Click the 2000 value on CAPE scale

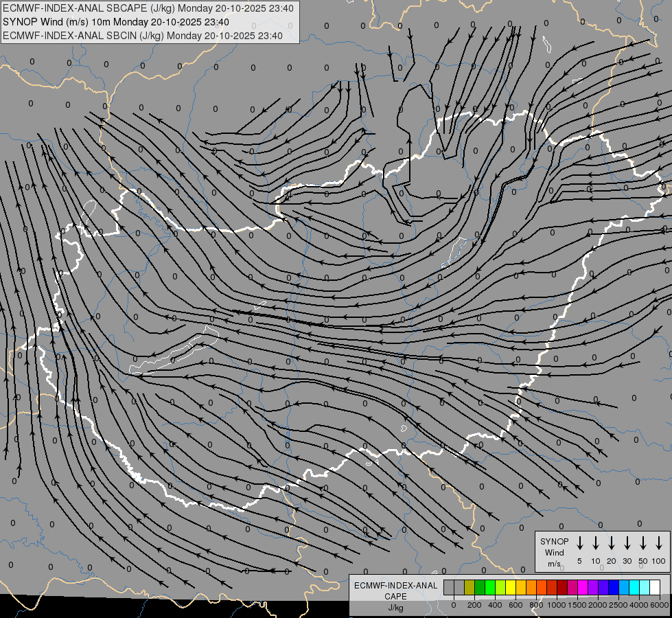[598, 605]
